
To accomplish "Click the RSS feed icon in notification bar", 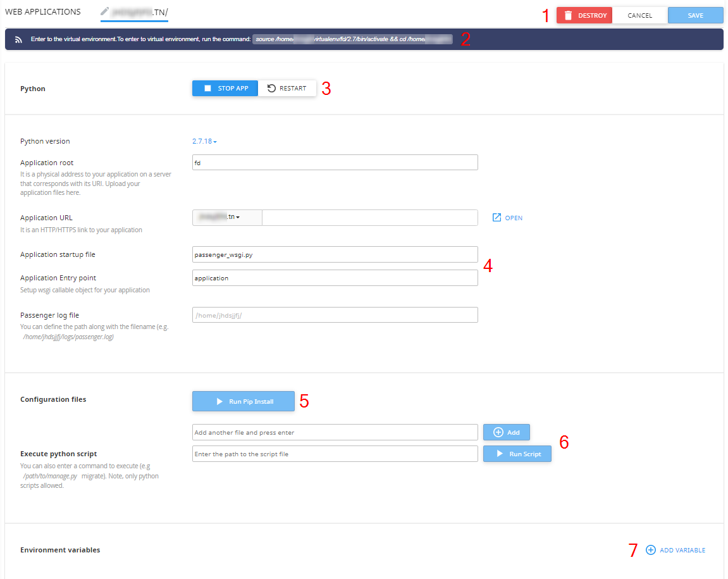I will (19, 39).
